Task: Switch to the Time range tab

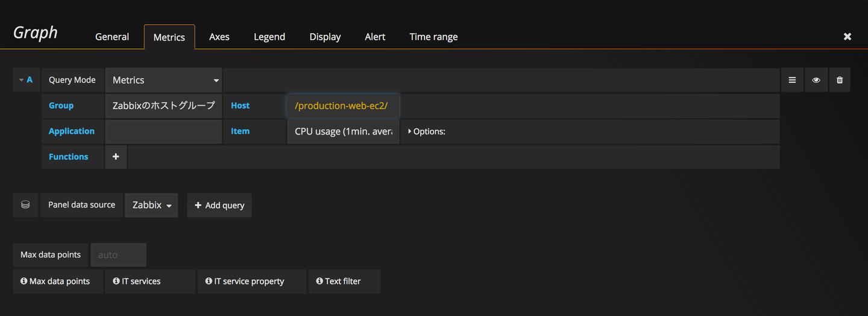Action: 433,37
